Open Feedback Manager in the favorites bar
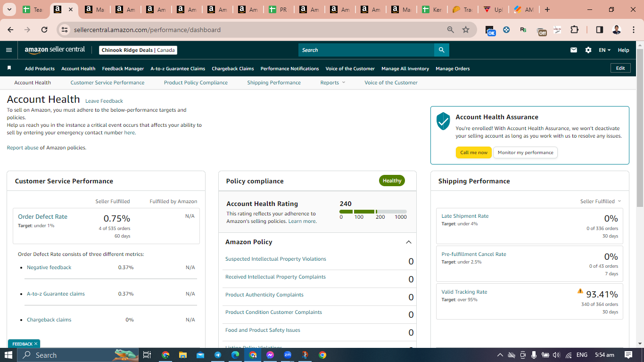The height and width of the screenshot is (362, 644). tap(123, 68)
